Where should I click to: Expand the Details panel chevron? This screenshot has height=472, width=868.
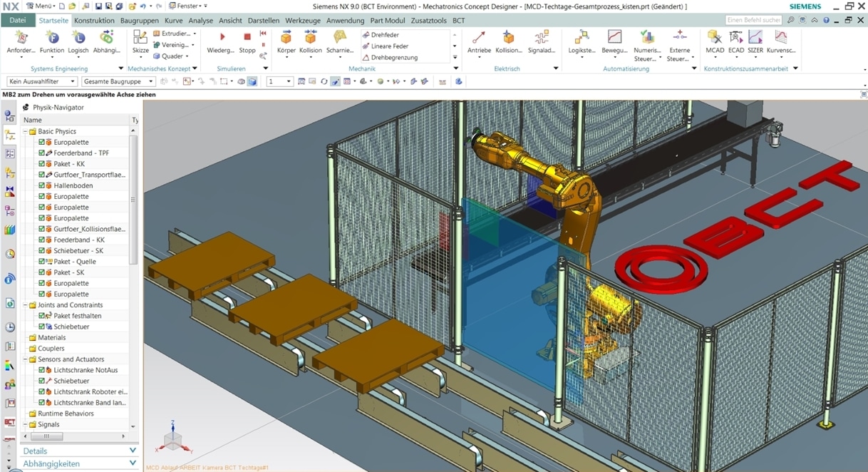[x=133, y=451]
